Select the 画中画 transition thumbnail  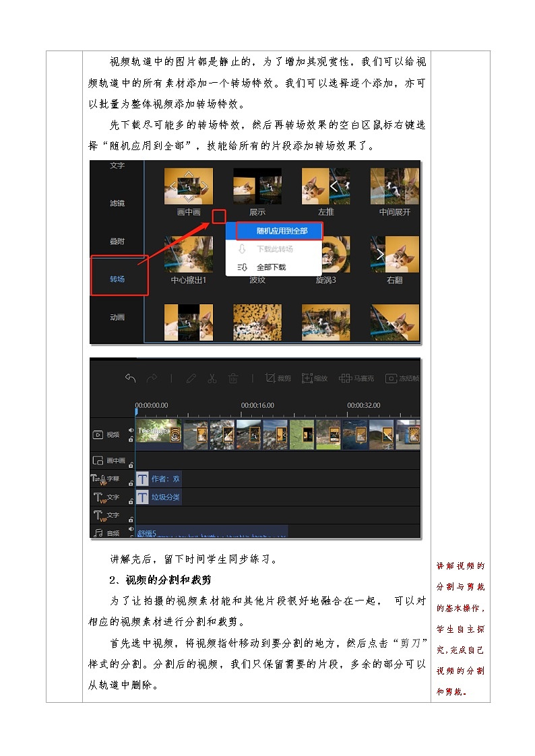(x=189, y=186)
